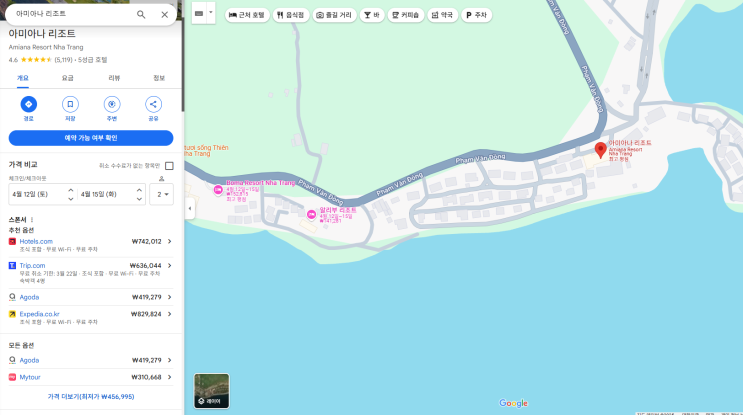
Task: Increase check-out date with the up arrow
Action: pos(139,190)
